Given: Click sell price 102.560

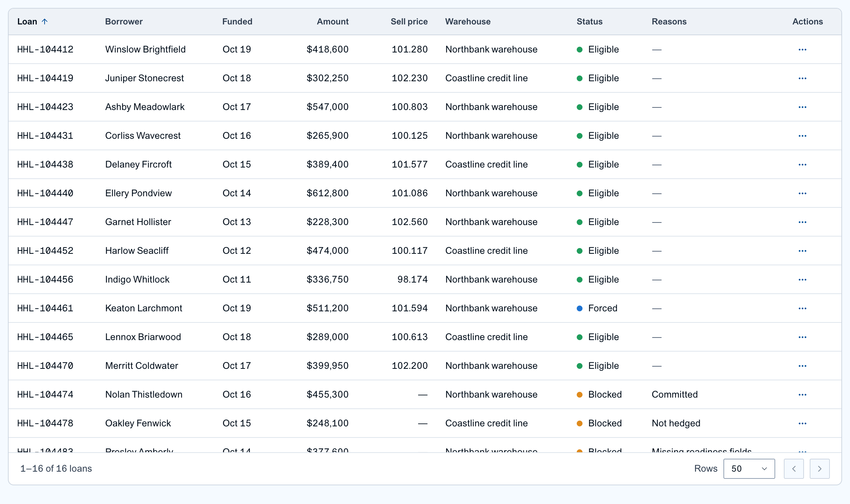Looking at the screenshot, I should click(410, 222).
